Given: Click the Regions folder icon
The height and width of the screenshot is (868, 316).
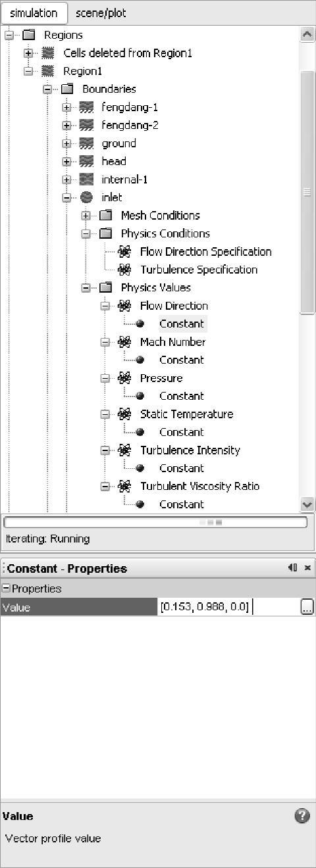Looking at the screenshot, I should [x=29, y=35].
